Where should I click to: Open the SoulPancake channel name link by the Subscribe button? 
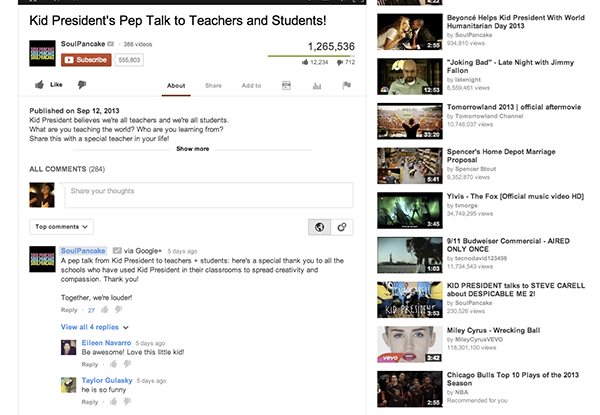tap(83, 44)
